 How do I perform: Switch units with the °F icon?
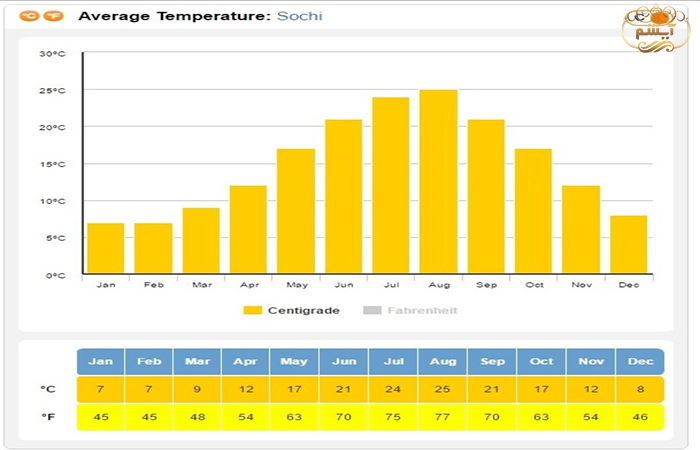[x=53, y=16]
